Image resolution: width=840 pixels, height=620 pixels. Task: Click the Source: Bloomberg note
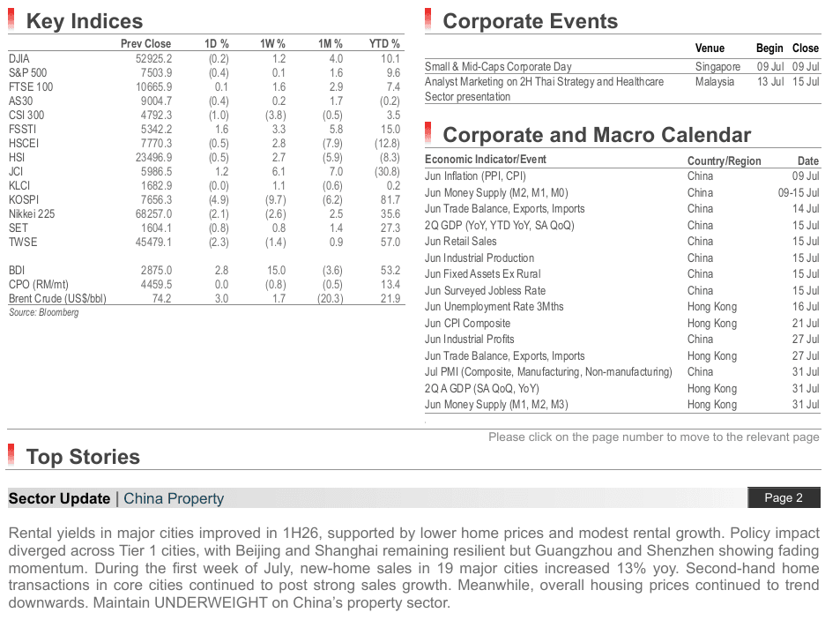point(44,312)
